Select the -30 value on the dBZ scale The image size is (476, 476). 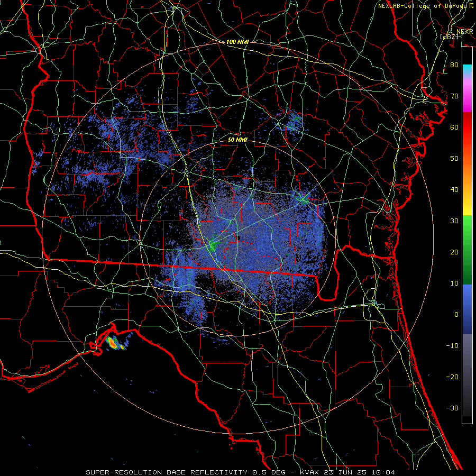pos(452,408)
